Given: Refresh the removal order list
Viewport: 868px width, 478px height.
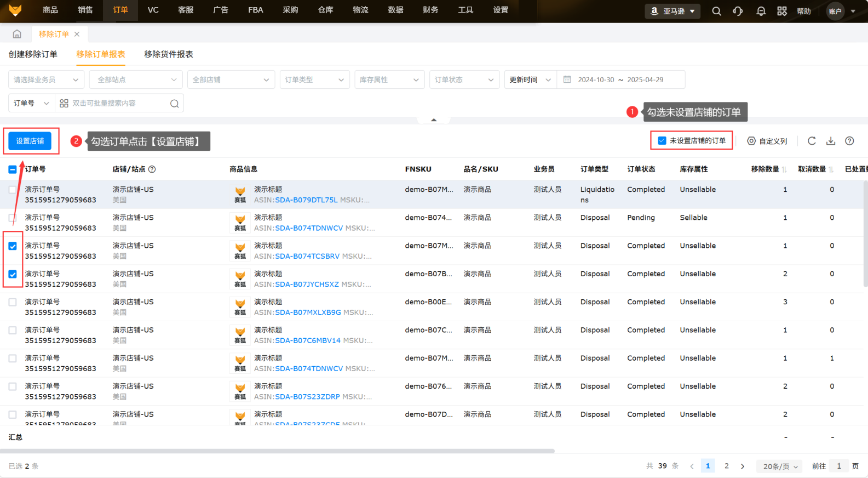Looking at the screenshot, I should 812,141.
